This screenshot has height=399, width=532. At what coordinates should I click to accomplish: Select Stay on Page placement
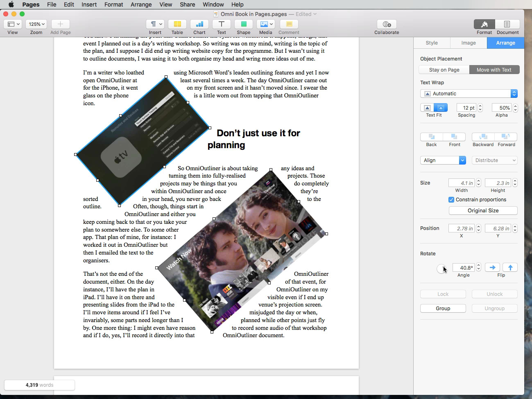tap(444, 70)
